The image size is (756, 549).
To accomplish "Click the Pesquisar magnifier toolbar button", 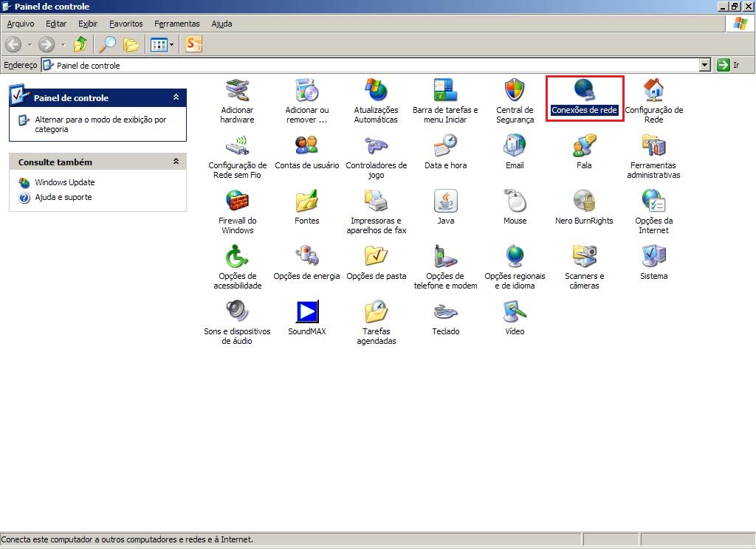I will 108,44.
